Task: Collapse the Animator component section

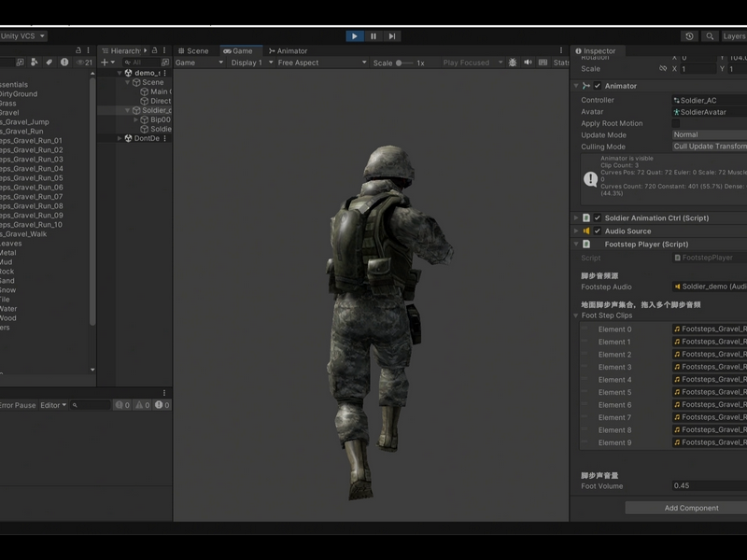Action: tap(576, 86)
